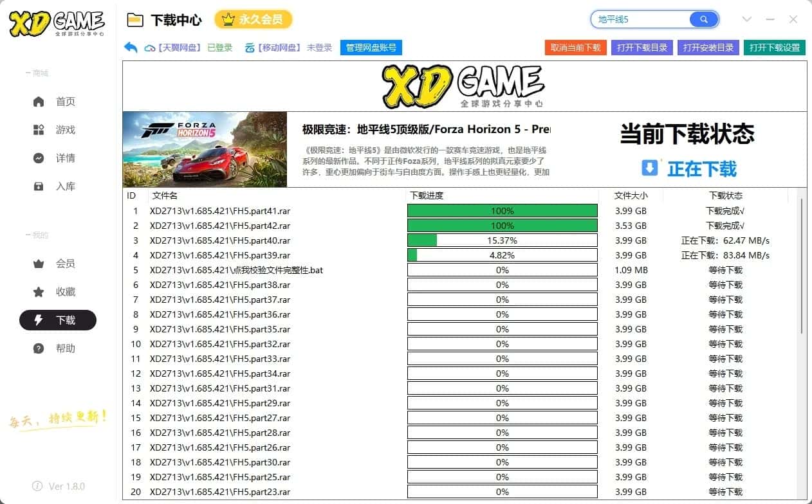
Task: Open the 首页 home icon in sidebar
Action: click(x=39, y=102)
